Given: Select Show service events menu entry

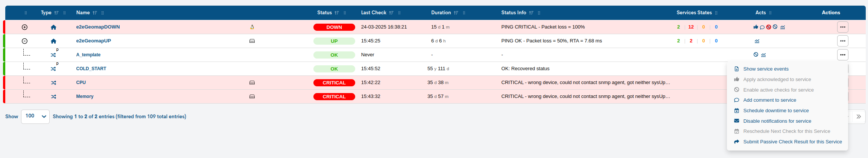Looking at the screenshot, I should click(766, 69).
